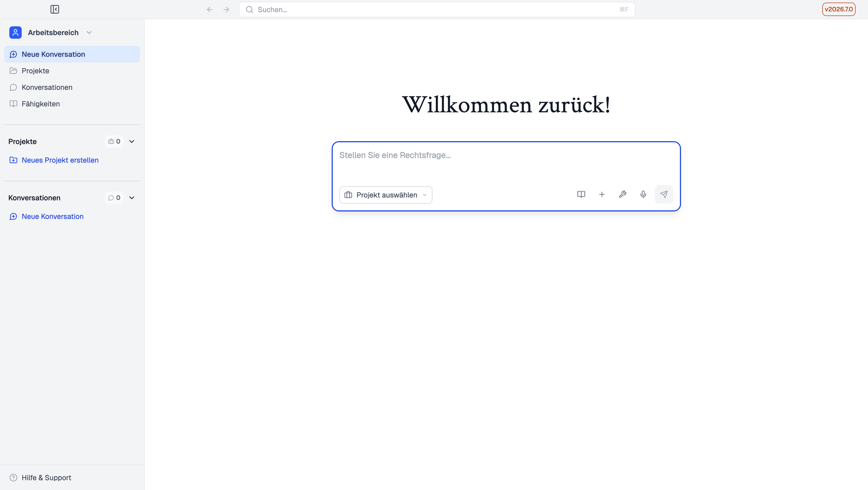This screenshot has width=868, height=490.
Task: Click the plus icon to add attachment
Action: coord(601,194)
